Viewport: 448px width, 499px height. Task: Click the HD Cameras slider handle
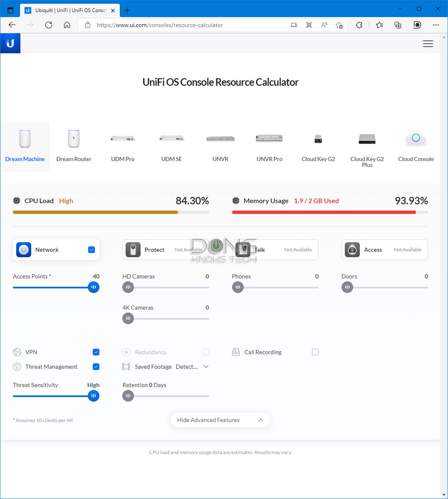click(x=128, y=287)
